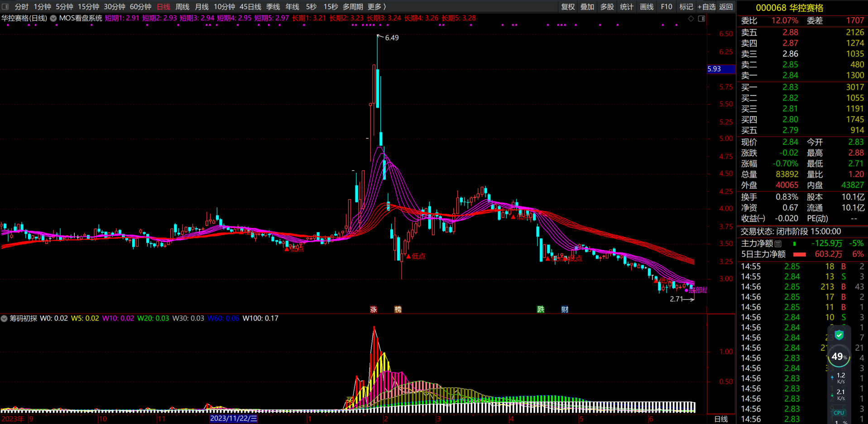Click the 6.49 high price annotation
This screenshot has height=424, width=868.
(x=392, y=38)
